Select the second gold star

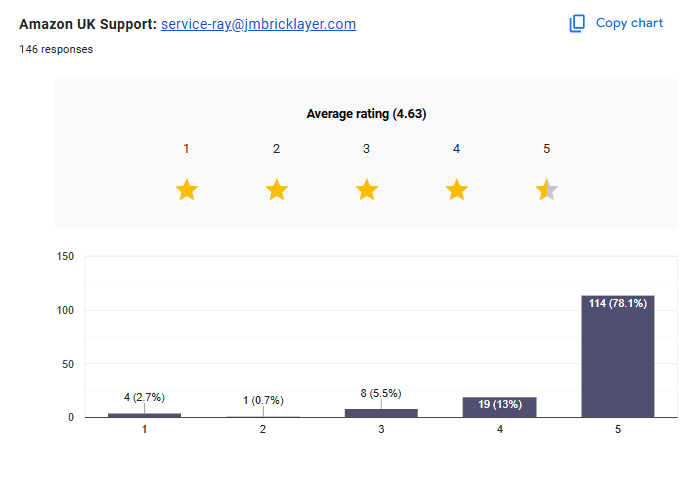[277, 190]
